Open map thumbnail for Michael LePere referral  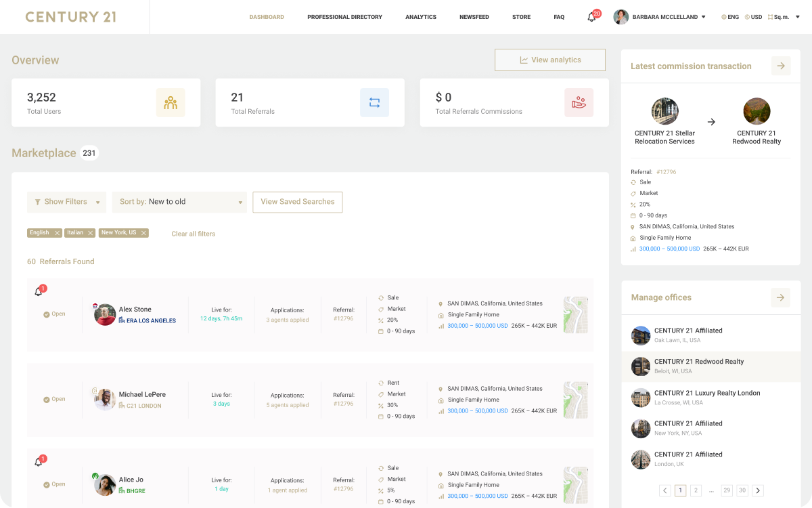click(x=576, y=400)
